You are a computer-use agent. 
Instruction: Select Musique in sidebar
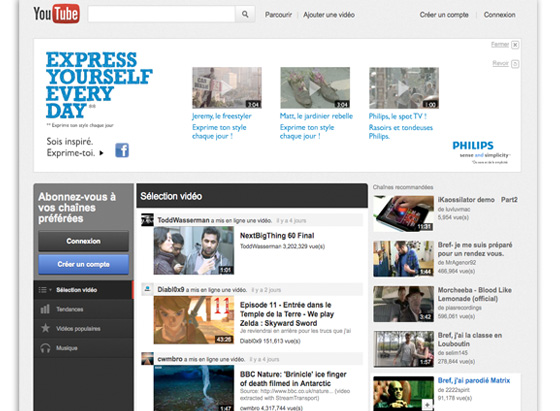click(83, 348)
